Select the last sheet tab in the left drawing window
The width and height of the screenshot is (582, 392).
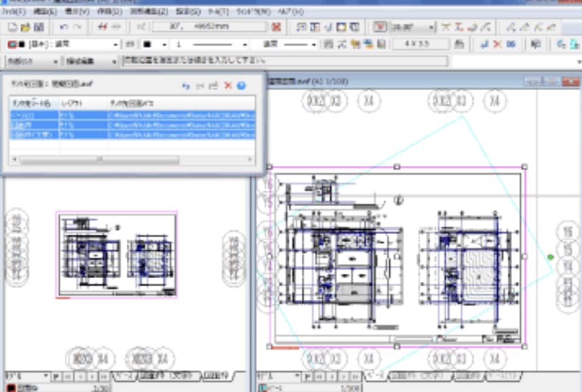[x=218, y=376]
